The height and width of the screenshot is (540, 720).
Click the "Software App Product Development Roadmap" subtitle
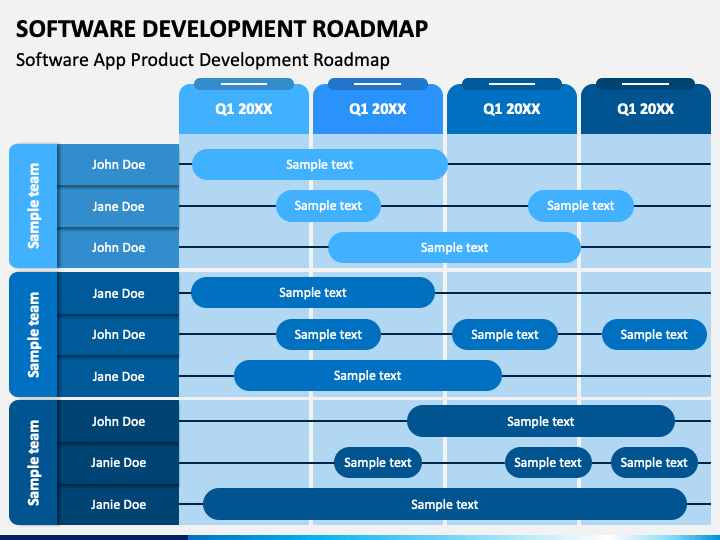click(x=202, y=60)
